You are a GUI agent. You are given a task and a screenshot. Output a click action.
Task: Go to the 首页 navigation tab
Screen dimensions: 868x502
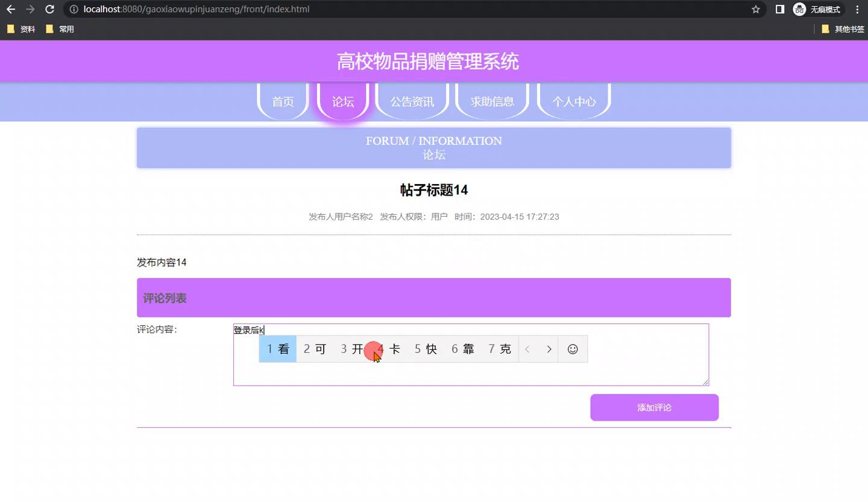pos(283,101)
